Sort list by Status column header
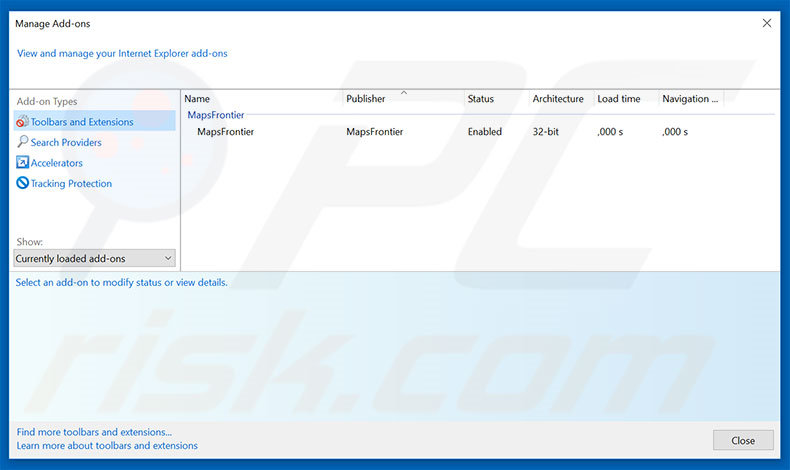The width and height of the screenshot is (790, 470). pyautogui.click(x=480, y=99)
